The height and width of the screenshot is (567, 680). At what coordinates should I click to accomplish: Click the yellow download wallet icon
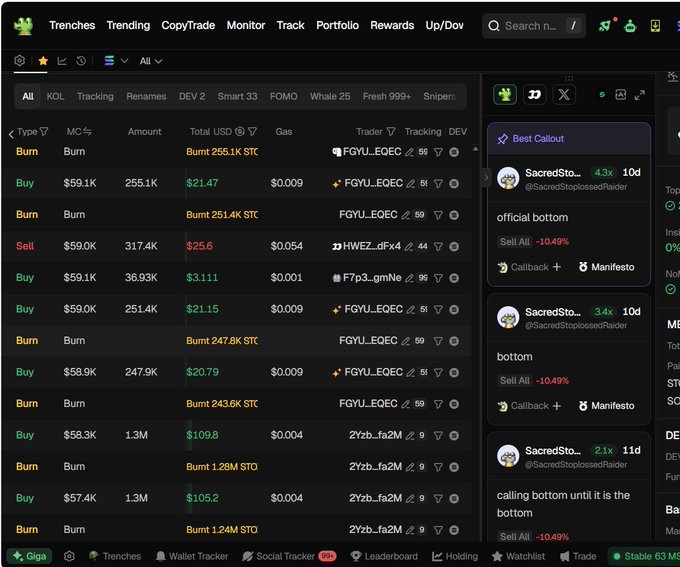pyautogui.click(x=655, y=26)
